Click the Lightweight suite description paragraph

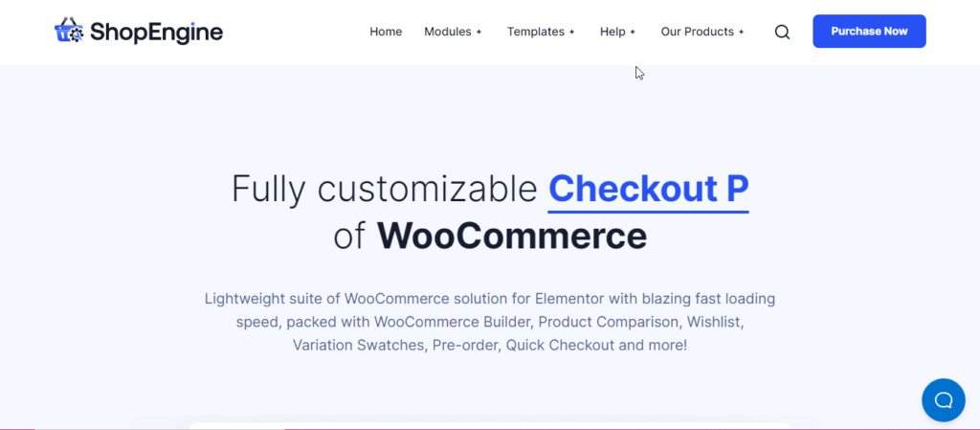[490, 322]
